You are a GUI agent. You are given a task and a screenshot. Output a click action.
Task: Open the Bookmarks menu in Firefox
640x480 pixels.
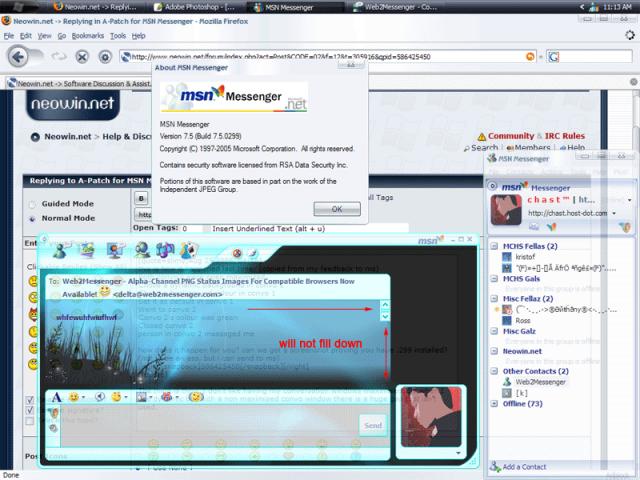pos(88,36)
